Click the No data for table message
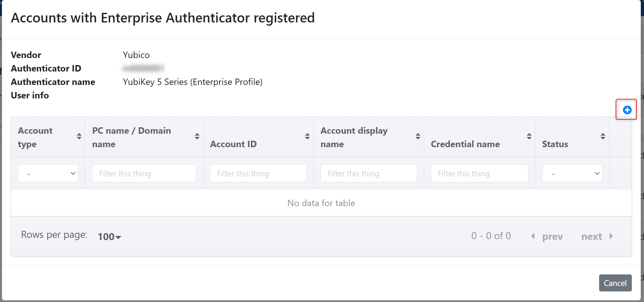The height and width of the screenshot is (302, 644). pos(321,203)
